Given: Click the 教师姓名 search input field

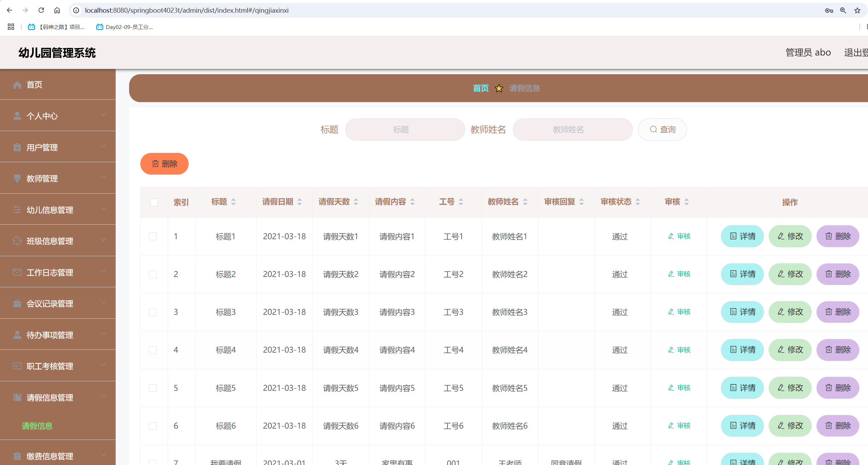Looking at the screenshot, I should [572, 130].
